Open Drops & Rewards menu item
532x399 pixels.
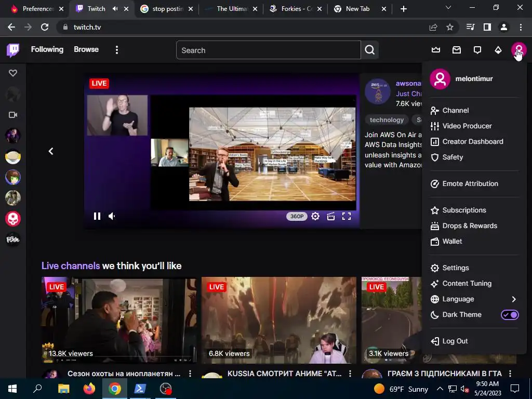pyautogui.click(x=474, y=225)
